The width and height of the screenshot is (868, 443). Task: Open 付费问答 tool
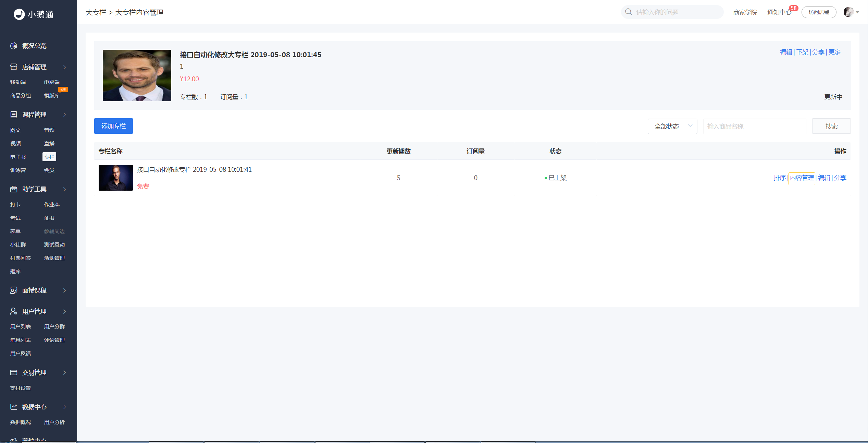pos(21,258)
